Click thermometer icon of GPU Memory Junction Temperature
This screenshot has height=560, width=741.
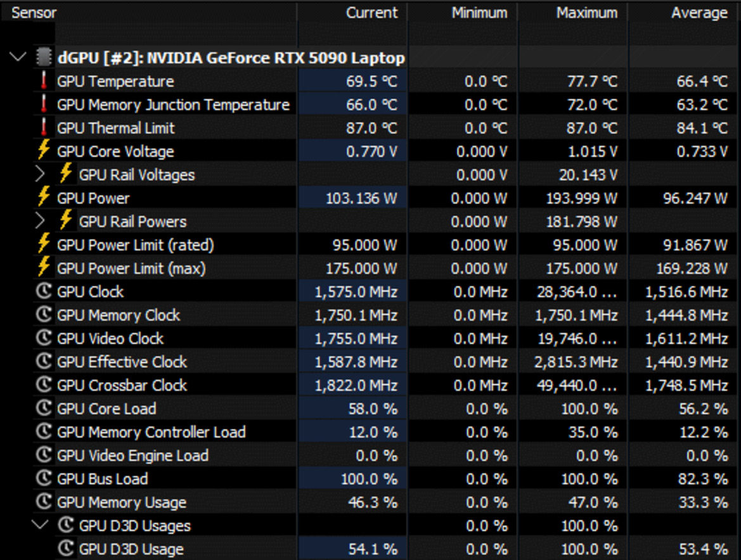point(44,104)
